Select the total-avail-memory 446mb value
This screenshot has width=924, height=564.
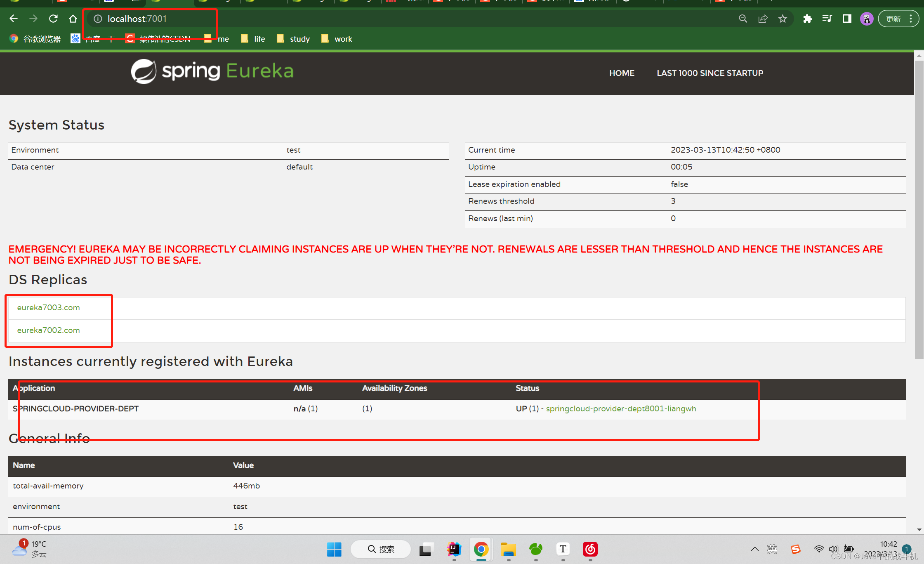[246, 486]
